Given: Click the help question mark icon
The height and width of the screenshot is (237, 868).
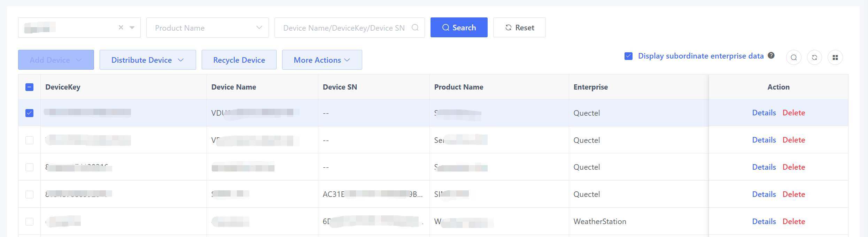Looking at the screenshot, I should pyautogui.click(x=771, y=55).
